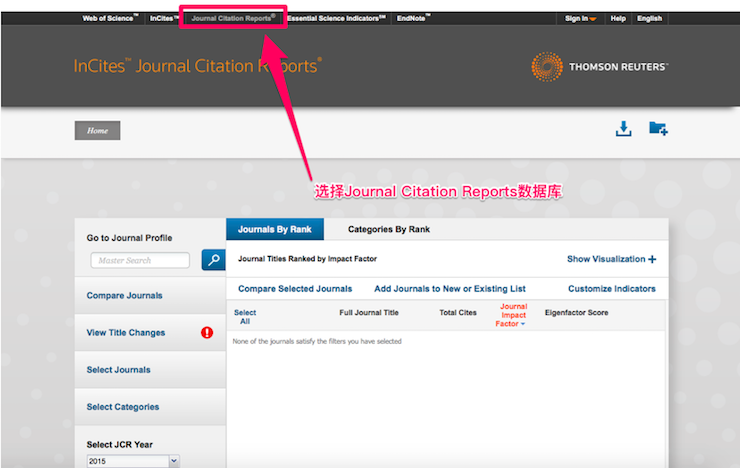740x468 pixels.
Task: Click Select All in table header
Action: (x=245, y=317)
